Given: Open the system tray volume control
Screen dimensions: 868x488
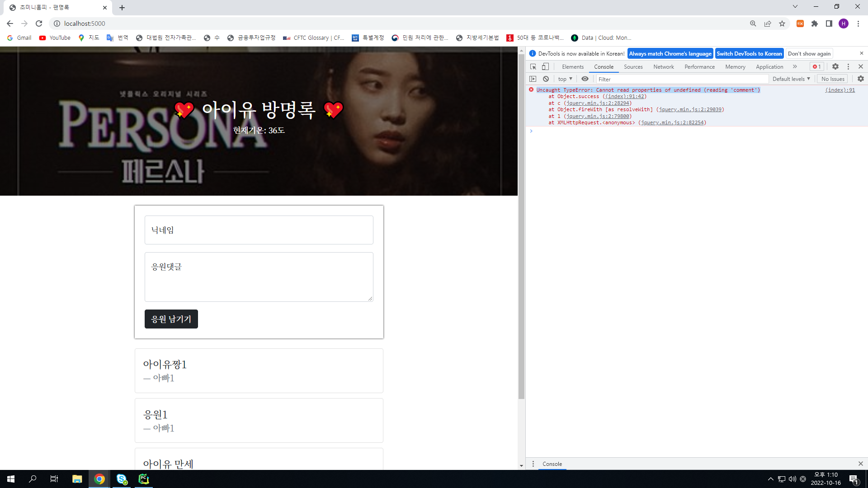Looking at the screenshot, I should coord(792,479).
